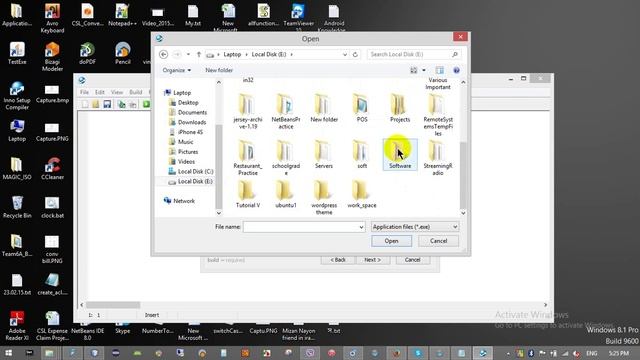Select the New folder item in file list

[x=324, y=108]
